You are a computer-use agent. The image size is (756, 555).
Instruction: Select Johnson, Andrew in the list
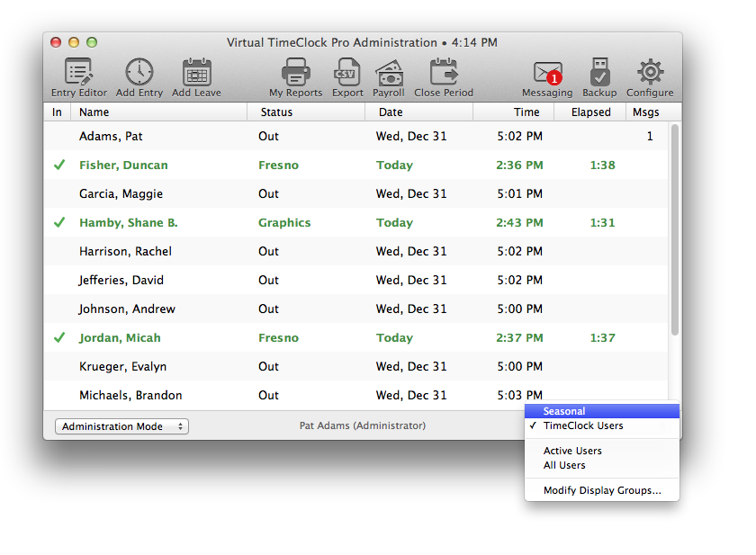tap(127, 309)
